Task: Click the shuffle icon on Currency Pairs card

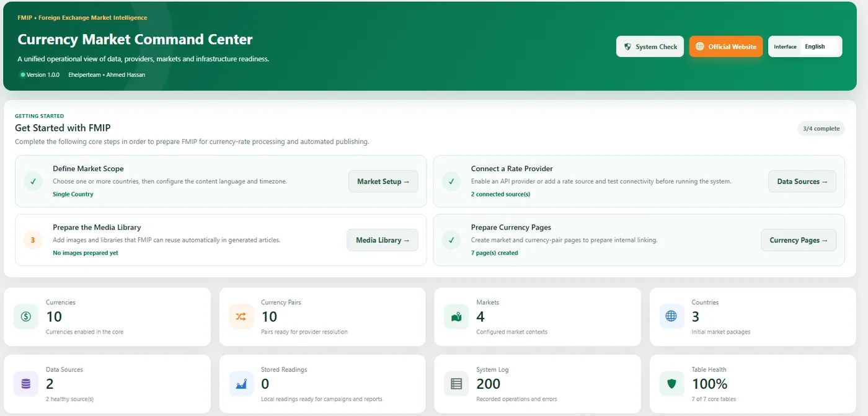Action: click(241, 316)
